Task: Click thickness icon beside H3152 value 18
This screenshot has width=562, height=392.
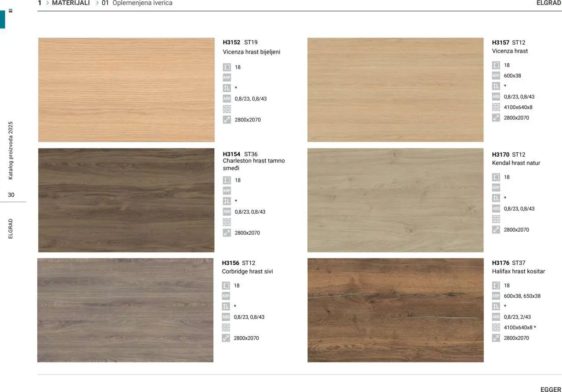Action: click(x=227, y=67)
